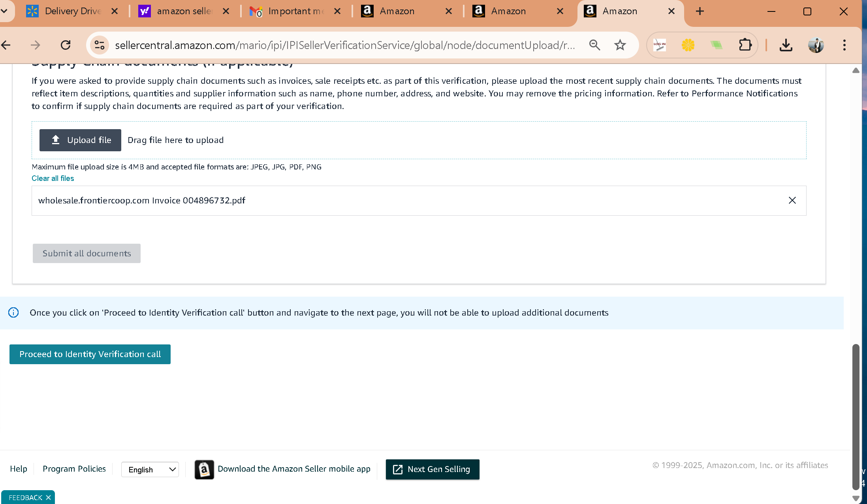Click Clear all files link
This screenshot has width=867, height=504.
click(x=53, y=178)
